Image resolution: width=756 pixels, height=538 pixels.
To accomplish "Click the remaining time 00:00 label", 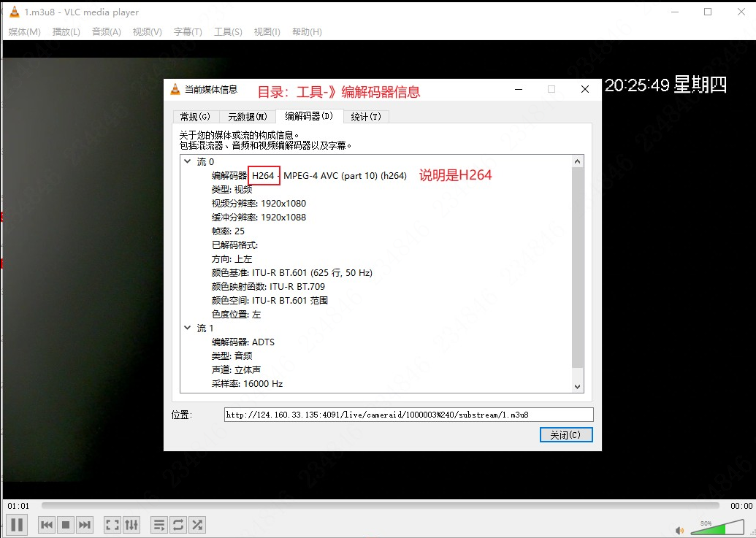I will (741, 506).
